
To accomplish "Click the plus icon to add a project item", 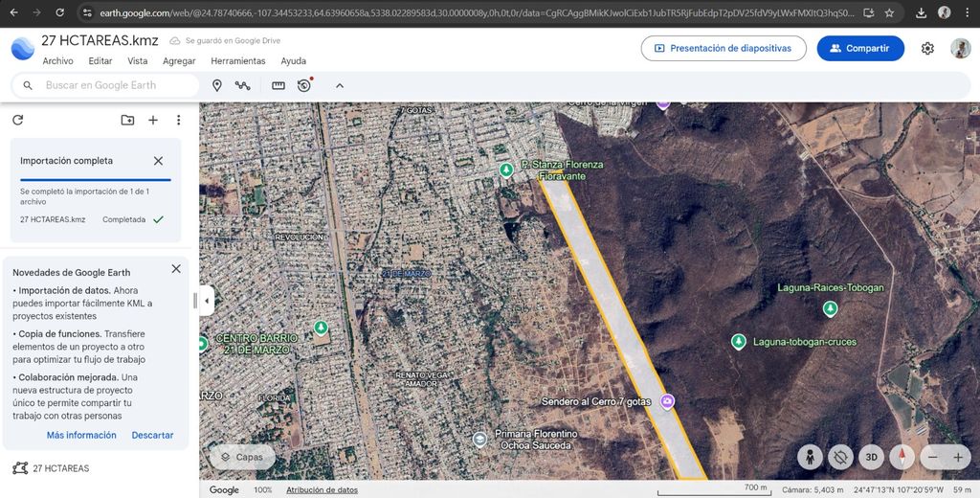I will 153,120.
